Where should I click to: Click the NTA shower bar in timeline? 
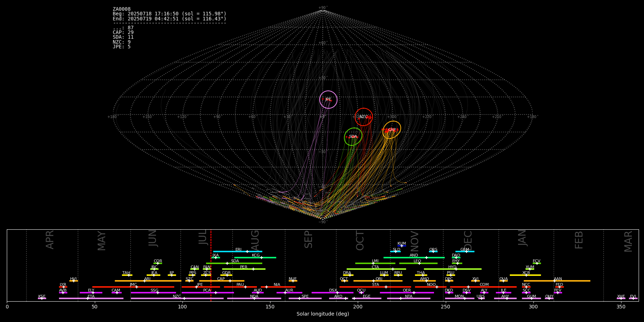[409, 298]
